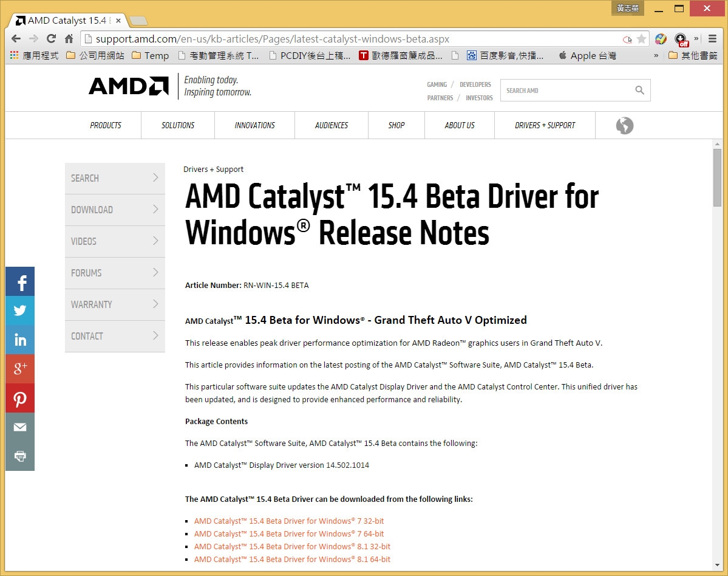Select the AMD Catalyst 15.4 browser tab
Viewport: 728px width, 576px height.
point(67,21)
